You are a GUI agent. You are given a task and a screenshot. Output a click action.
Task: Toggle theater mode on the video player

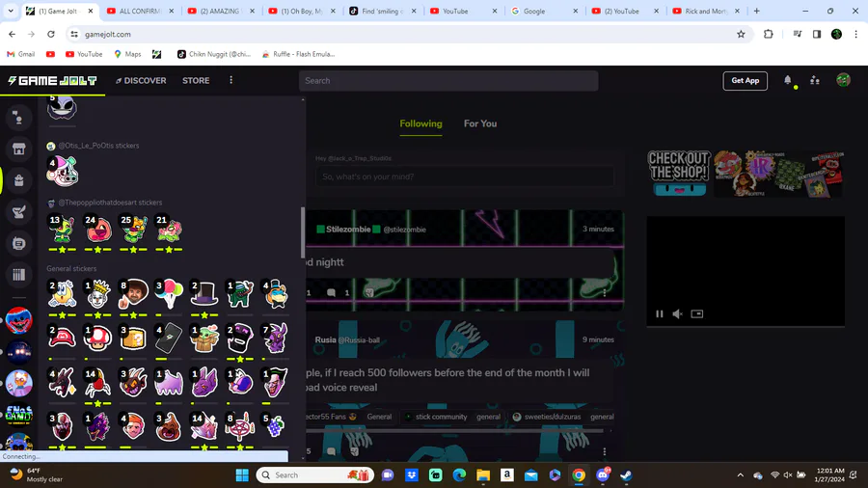coord(697,313)
